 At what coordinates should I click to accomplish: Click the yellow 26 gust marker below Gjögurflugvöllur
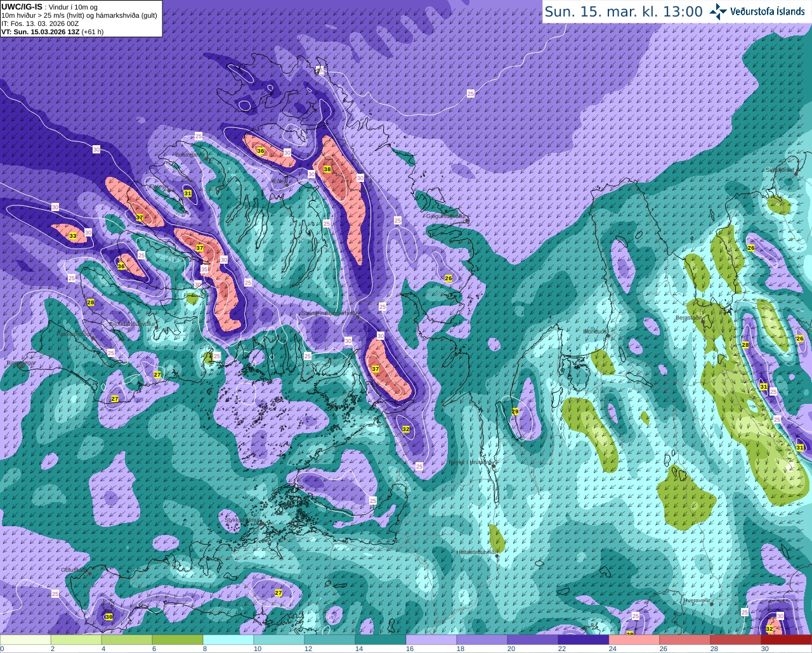point(449,278)
